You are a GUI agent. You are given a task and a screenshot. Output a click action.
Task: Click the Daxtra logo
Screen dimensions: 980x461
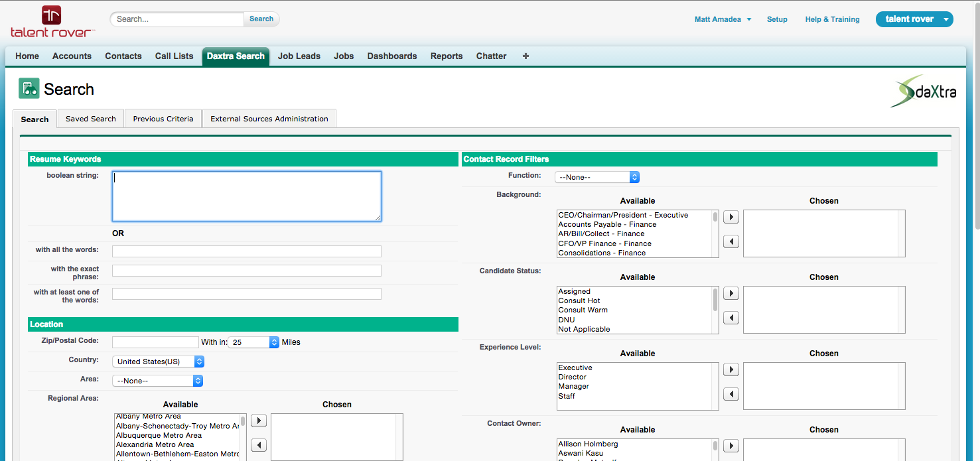(x=923, y=92)
